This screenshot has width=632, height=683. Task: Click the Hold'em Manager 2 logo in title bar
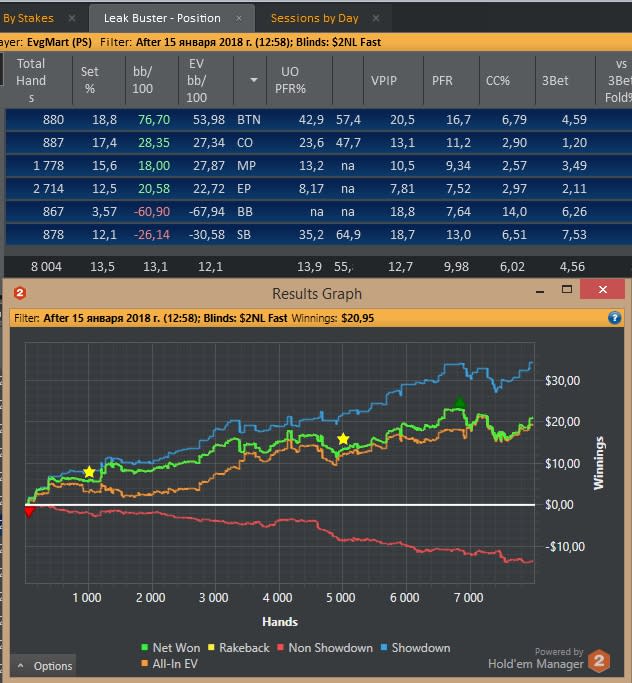coord(20,293)
